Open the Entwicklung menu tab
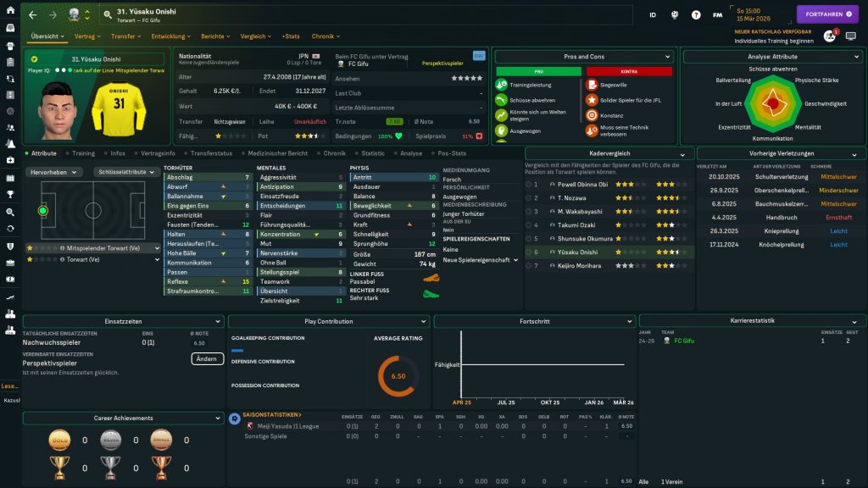 click(x=170, y=36)
